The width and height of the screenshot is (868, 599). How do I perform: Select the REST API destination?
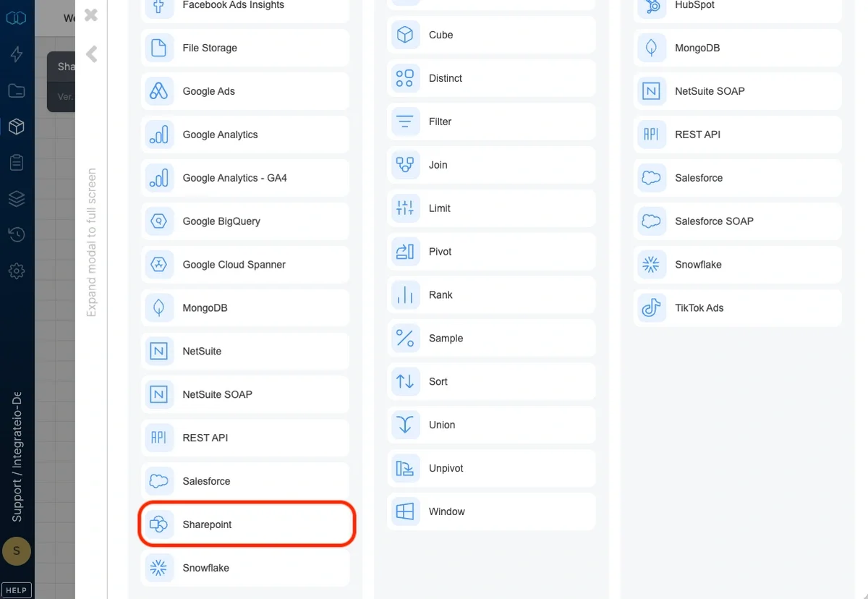click(738, 135)
